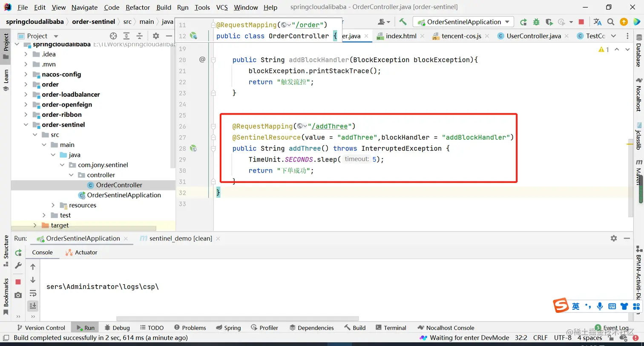Screen dimensions: 644x346
Task: Switch to the Actuator tab
Action: [81, 252]
